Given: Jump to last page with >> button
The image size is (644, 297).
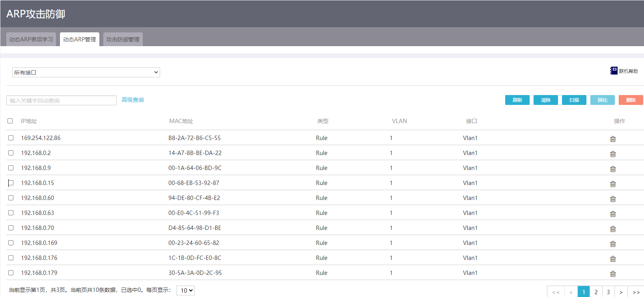Looking at the screenshot, I should pos(636,292).
